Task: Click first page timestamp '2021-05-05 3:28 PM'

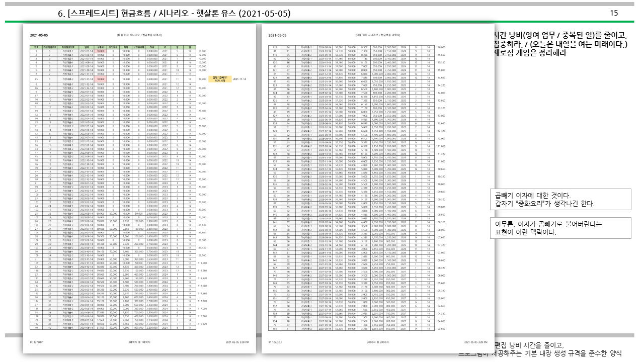Action: [237, 342]
